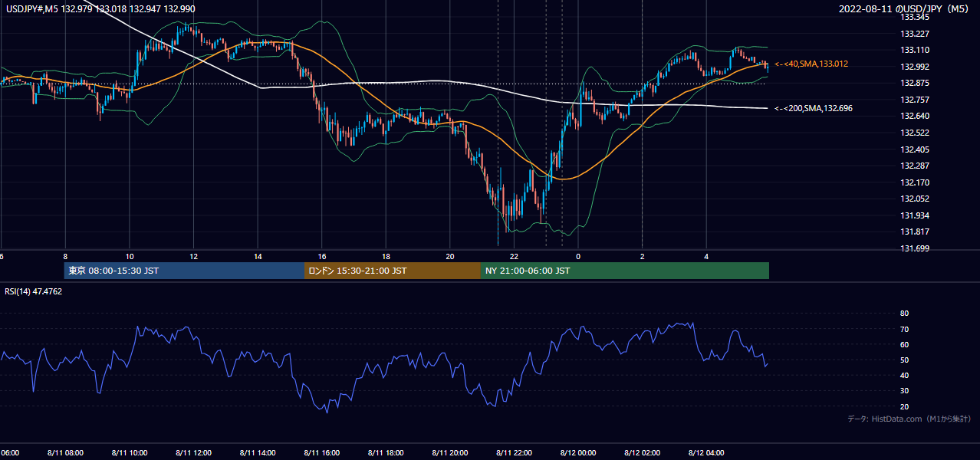Viewport: 980px width, 460px height.
Task: Click RSI scale value 40
Action: (904, 375)
